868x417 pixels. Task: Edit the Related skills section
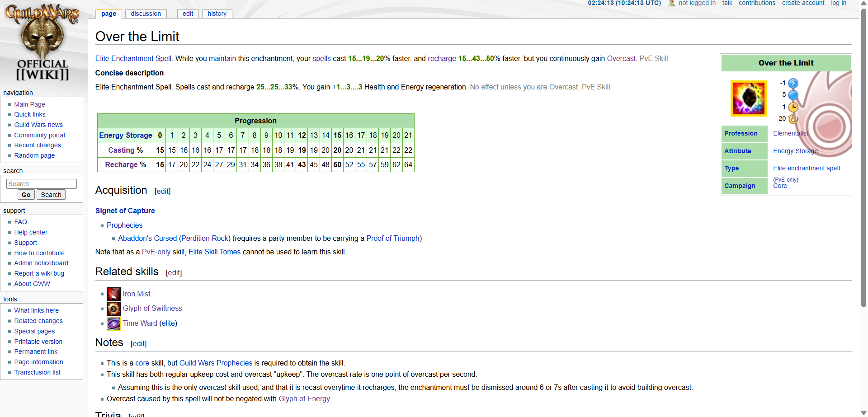click(174, 273)
